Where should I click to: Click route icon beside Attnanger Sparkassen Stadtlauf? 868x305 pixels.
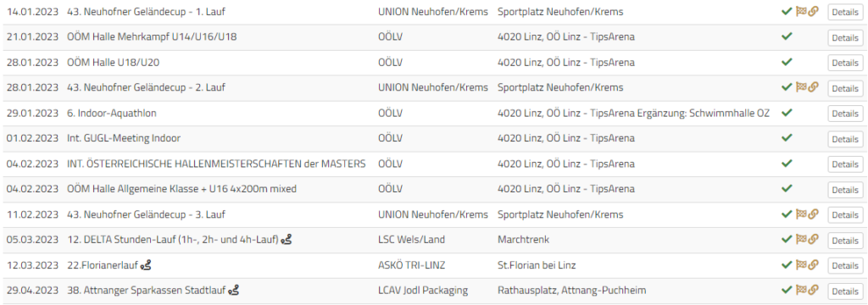[234, 290]
